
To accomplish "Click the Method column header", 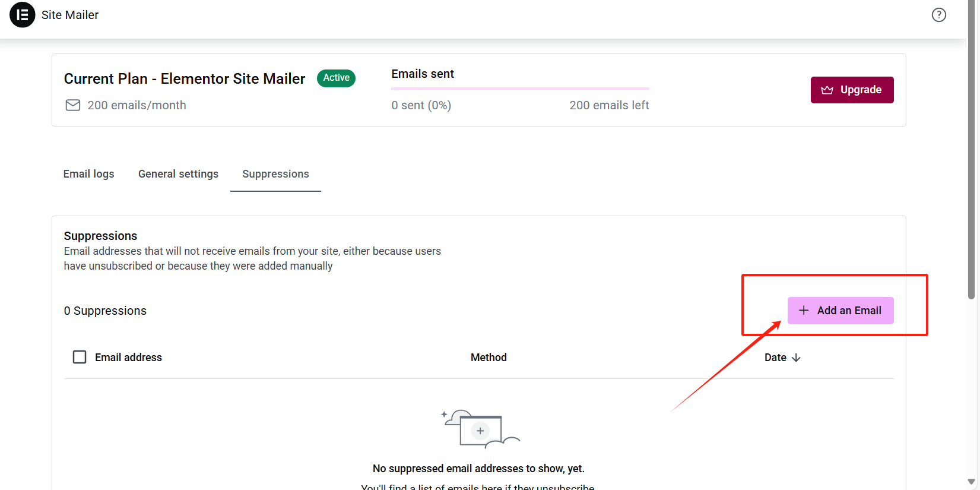I will coord(489,358).
